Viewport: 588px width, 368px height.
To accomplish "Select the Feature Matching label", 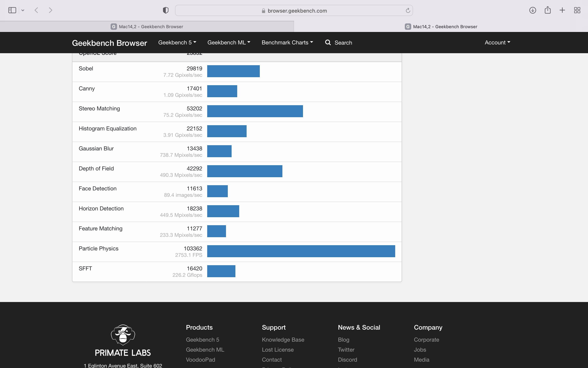I will [101, 229].
